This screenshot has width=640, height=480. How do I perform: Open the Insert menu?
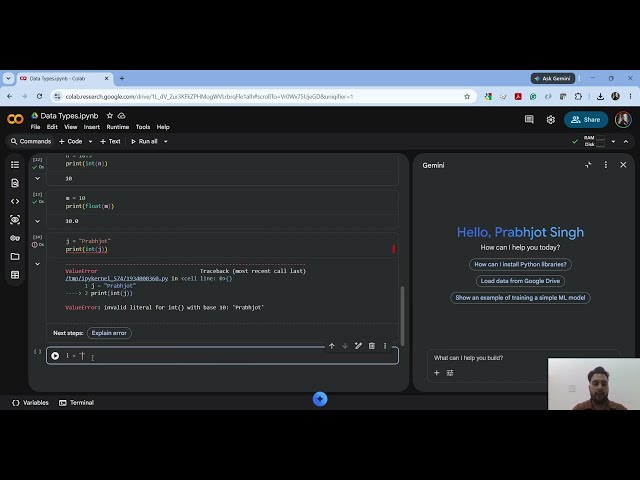(91, 127)
